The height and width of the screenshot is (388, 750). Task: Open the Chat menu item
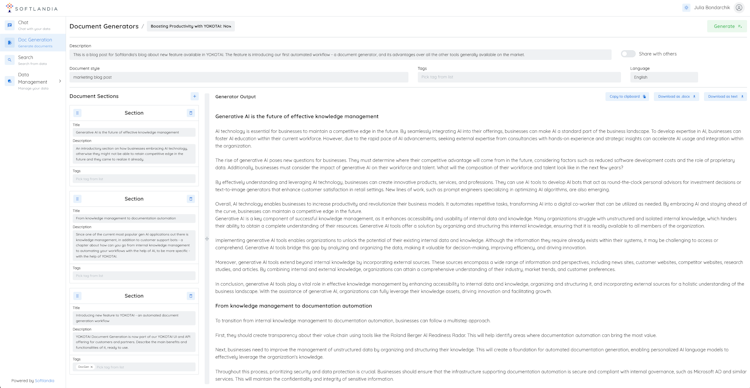(x=33, y=25)
